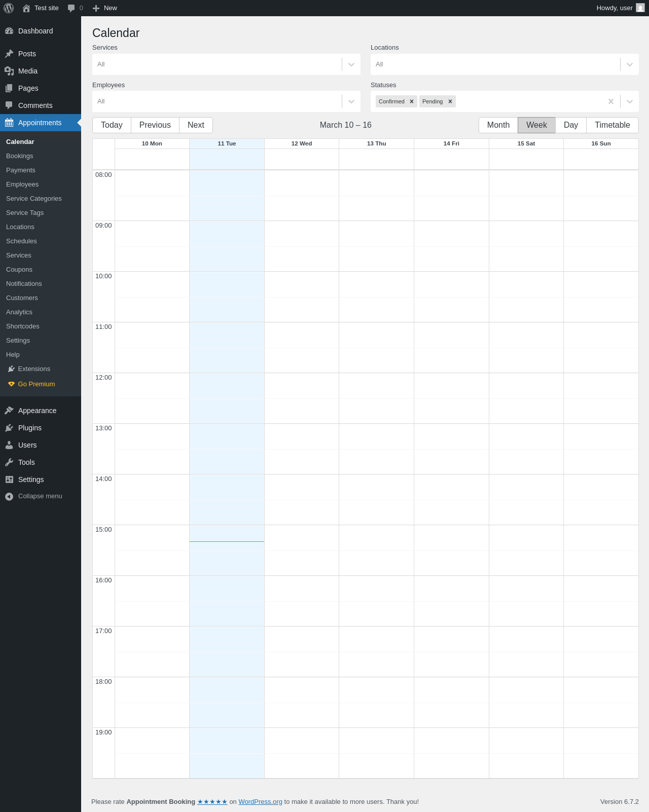Expand the Services dropdown arrow
Image resolution: width=649 pixels, height=812 pixels.
tap(351, 64)
